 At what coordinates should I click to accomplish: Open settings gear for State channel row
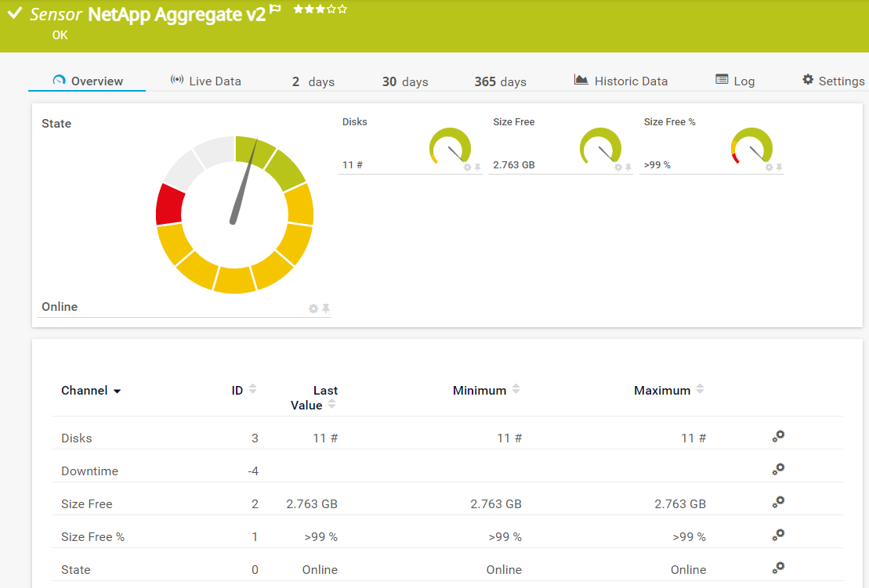(777, 568)
